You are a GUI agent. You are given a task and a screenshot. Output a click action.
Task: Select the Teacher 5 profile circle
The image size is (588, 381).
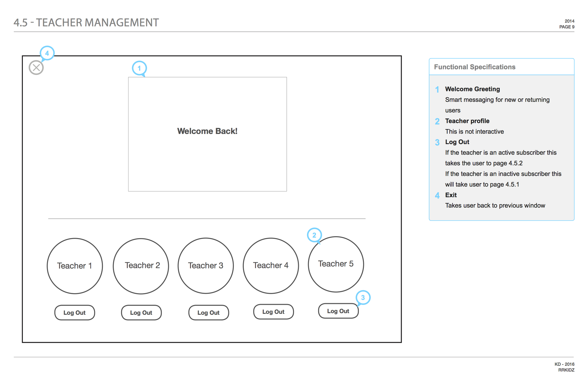[336, 264]
